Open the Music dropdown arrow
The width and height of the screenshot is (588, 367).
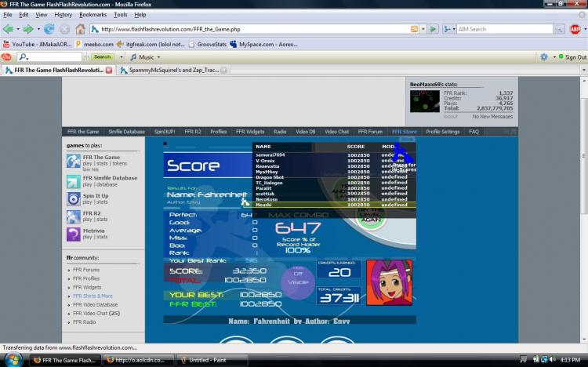tap(158, 57)
